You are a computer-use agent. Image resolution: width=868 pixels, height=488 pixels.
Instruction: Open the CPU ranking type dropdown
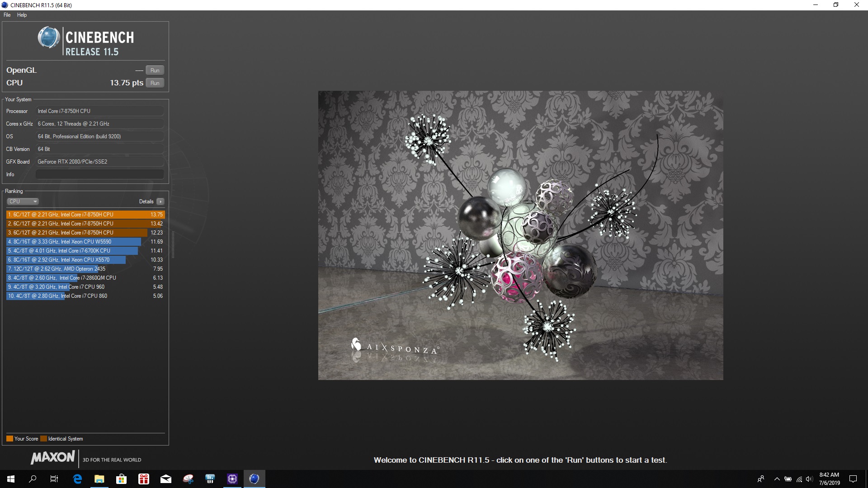pos(23,202)
